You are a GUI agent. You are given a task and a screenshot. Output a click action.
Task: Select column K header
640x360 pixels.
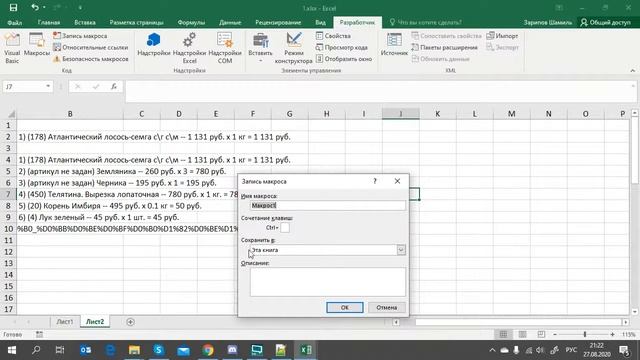(438, 114)
